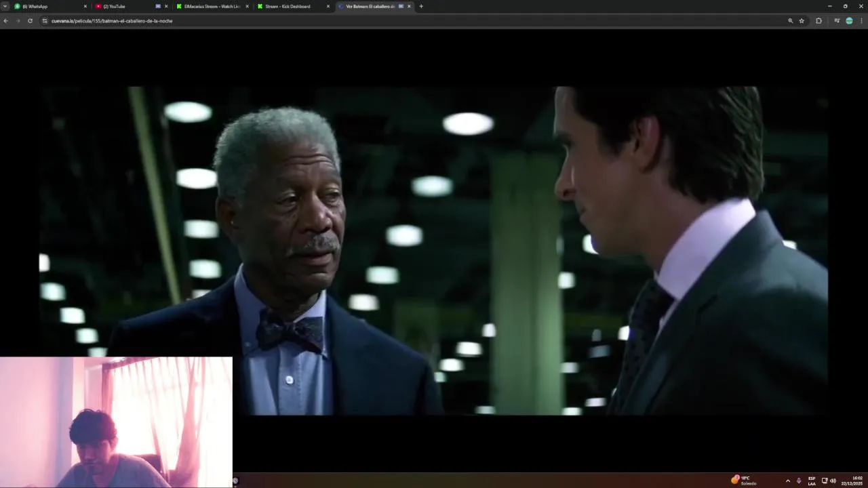868x488 pixels.
Task: Open the volume speaker tray icon
Action: pos(833,481)
